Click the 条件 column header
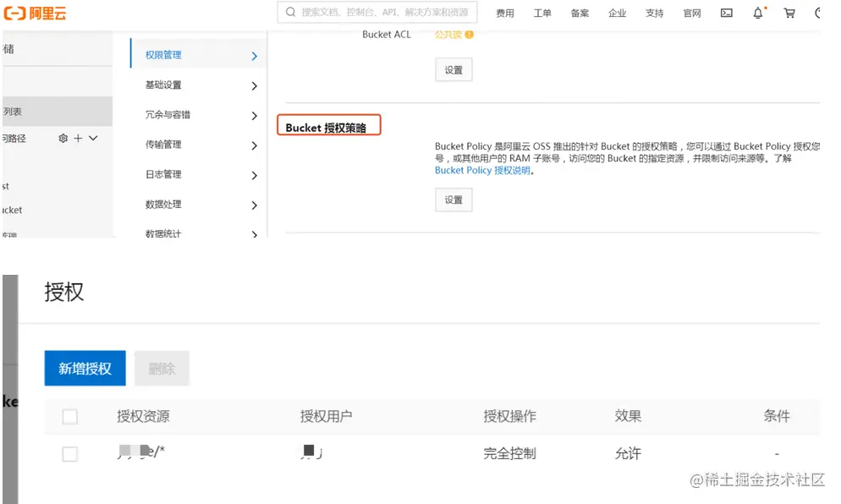The width and height of the screenshot is (841, 504). 777,416
